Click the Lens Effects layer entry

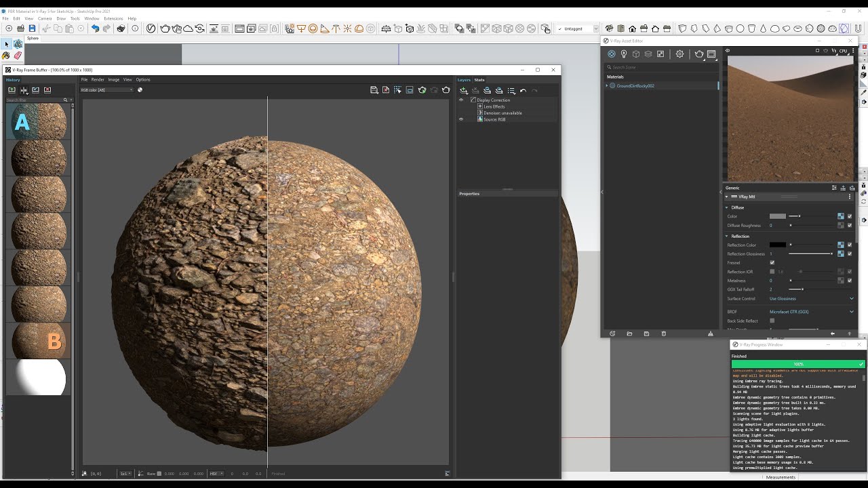(494, 106)
